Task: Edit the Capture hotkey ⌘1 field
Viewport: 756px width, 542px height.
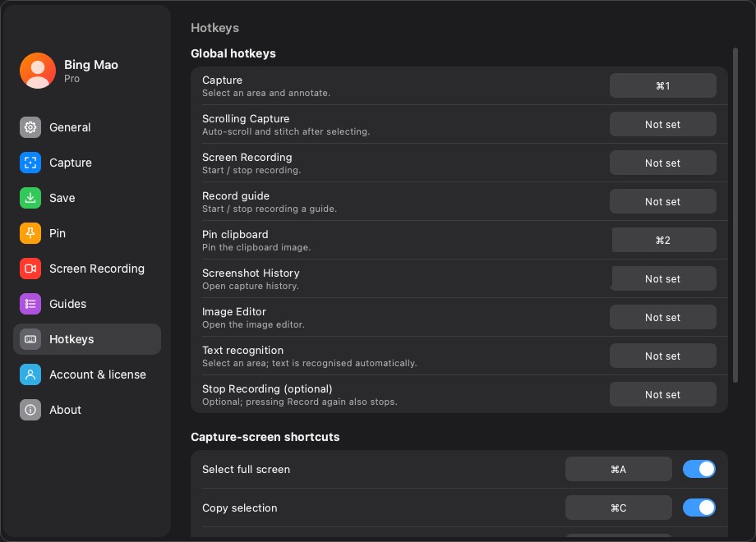Action: 662,85
